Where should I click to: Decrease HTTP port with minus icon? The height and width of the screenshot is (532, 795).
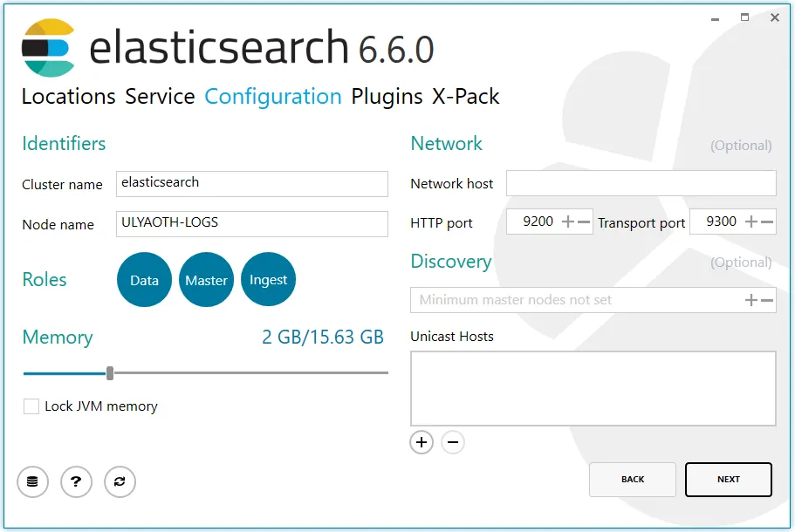584,222
